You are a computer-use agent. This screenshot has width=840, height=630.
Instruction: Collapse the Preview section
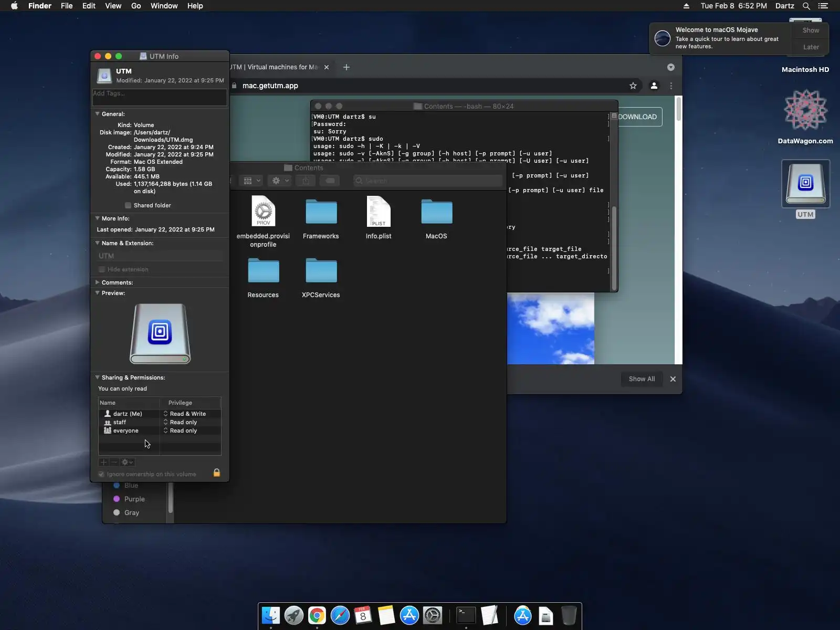tap(97, 292)
